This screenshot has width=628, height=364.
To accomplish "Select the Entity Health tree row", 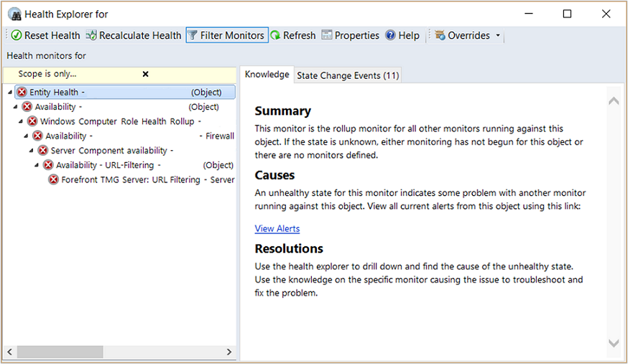I will tap(125, 92).
